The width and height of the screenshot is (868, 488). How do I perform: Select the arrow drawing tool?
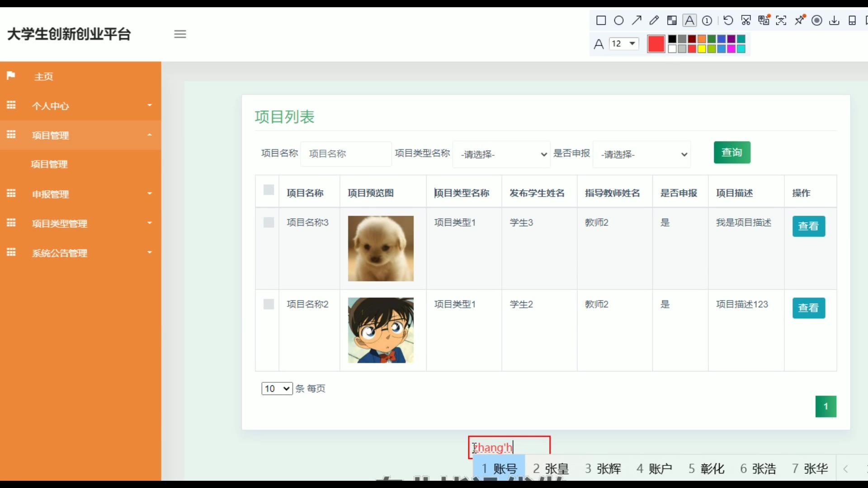(x=637, y=20)
